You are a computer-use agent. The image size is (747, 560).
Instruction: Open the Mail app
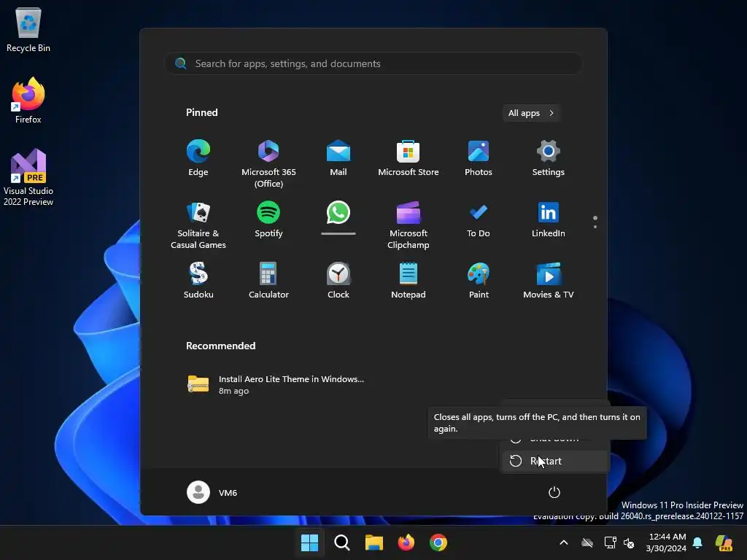[x=338, y=158]
